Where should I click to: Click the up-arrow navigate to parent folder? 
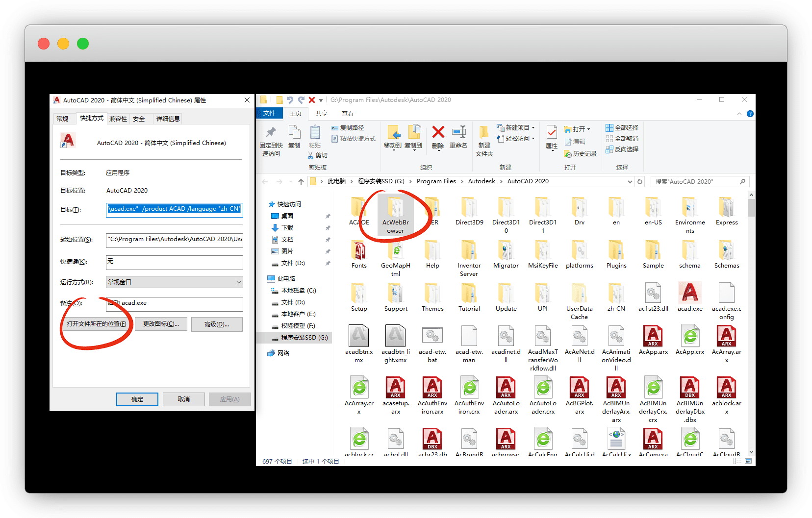pyautogui.click(x=301, y=182)
